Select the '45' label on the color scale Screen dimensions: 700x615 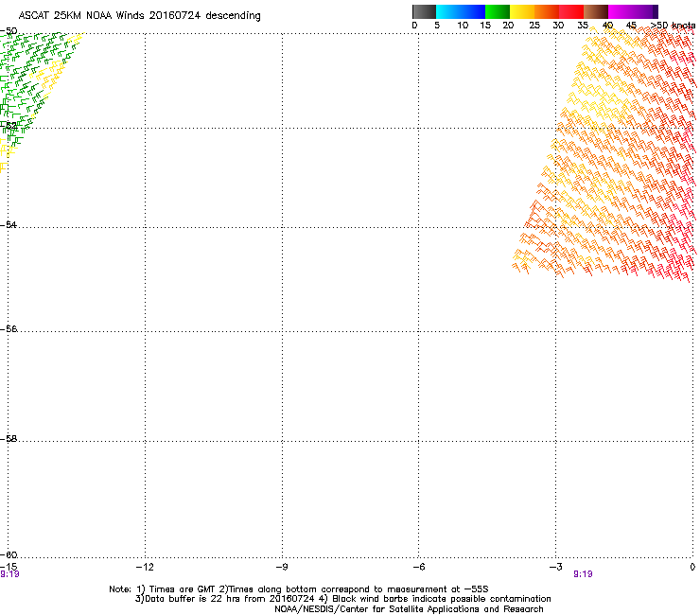(631, 26)
